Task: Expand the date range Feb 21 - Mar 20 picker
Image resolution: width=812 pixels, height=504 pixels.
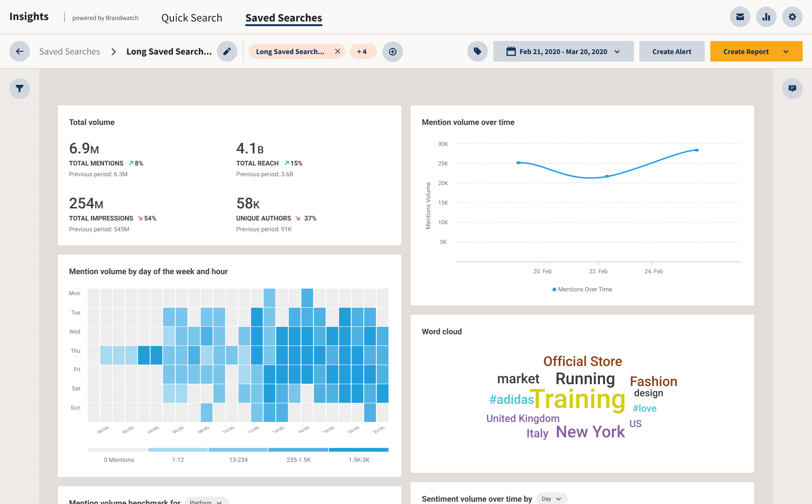Action: tap(563, 52)
